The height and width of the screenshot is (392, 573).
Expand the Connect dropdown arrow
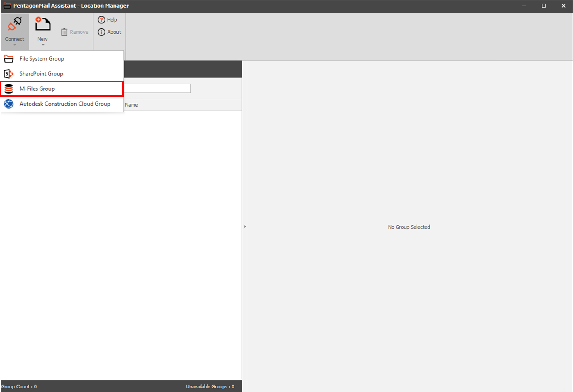[14, 45]
